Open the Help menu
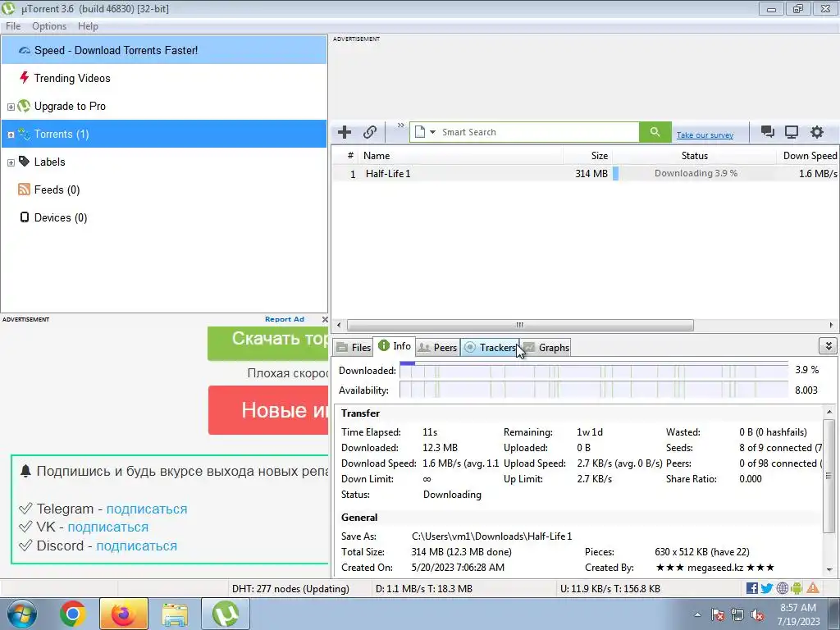840x630 pixels. pos(88,26)
